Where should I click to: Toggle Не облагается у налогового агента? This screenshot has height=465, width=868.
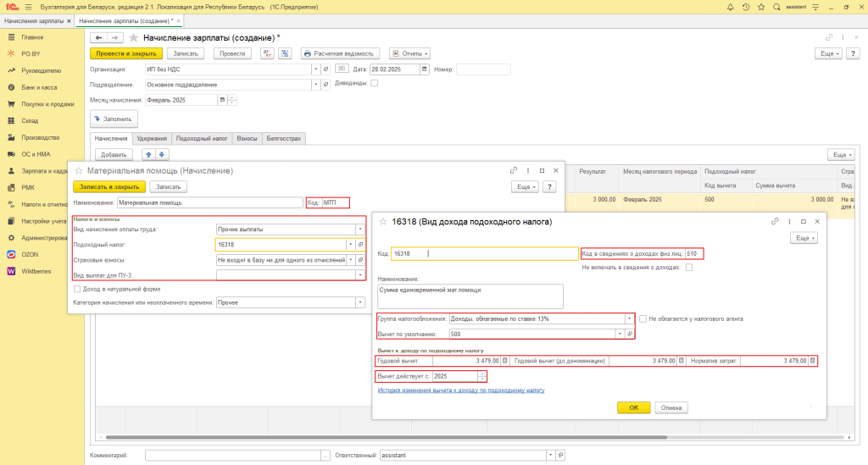point(643,318)
